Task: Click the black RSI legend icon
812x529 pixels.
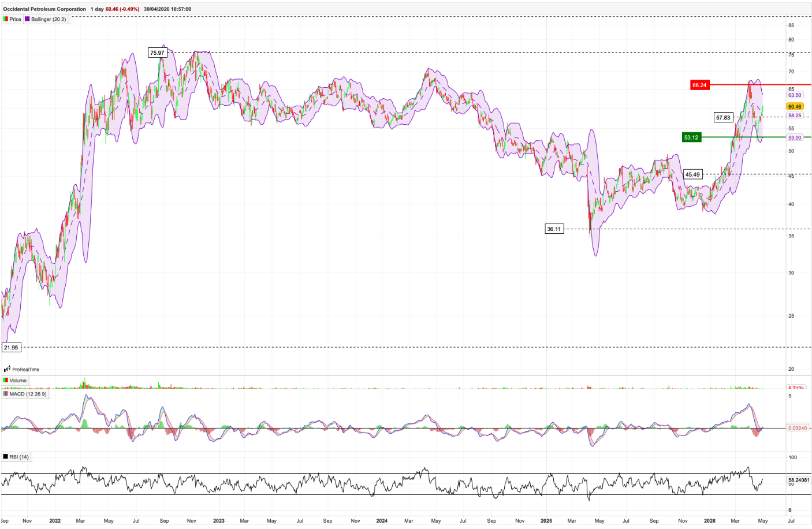Action: [x=6, y=457]
